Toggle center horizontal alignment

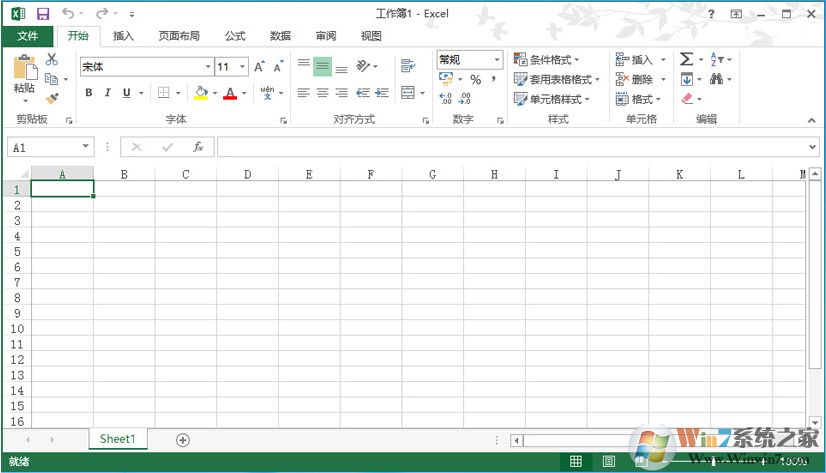click(x=322, y=93)
